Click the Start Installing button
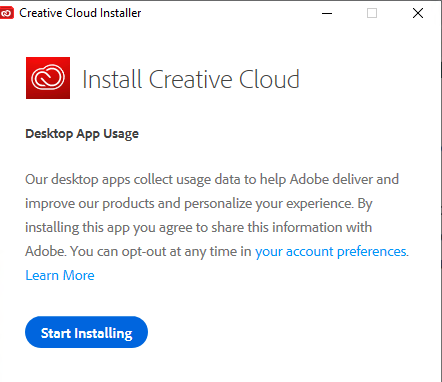Image resolution: width=442 pixels, height=382 pixels. pyautogui.click(x=86, y=332)
